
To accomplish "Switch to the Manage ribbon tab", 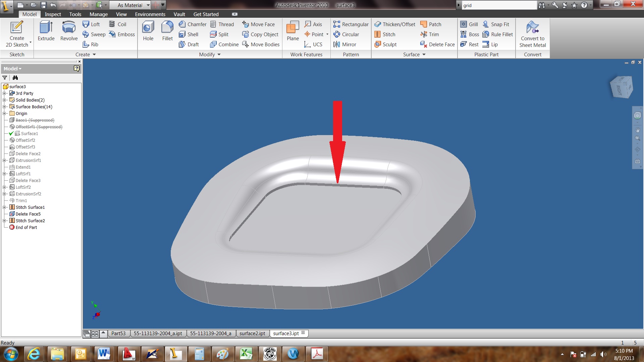I will point(99,14).
